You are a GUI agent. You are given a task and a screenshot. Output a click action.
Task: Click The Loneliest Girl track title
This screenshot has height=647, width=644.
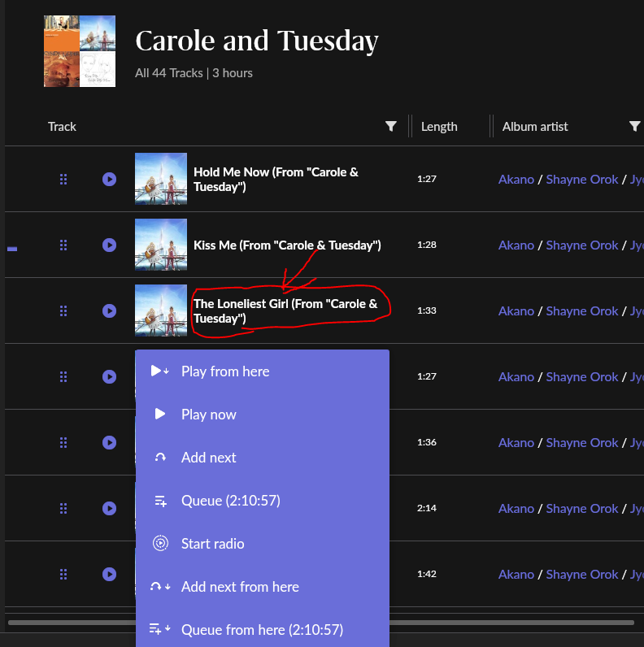coord(285,310)
